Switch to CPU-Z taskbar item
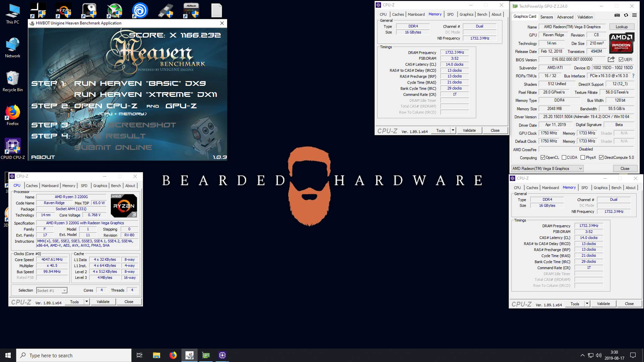The width and height of the screenshot is (644, 362). pos(222,355)
